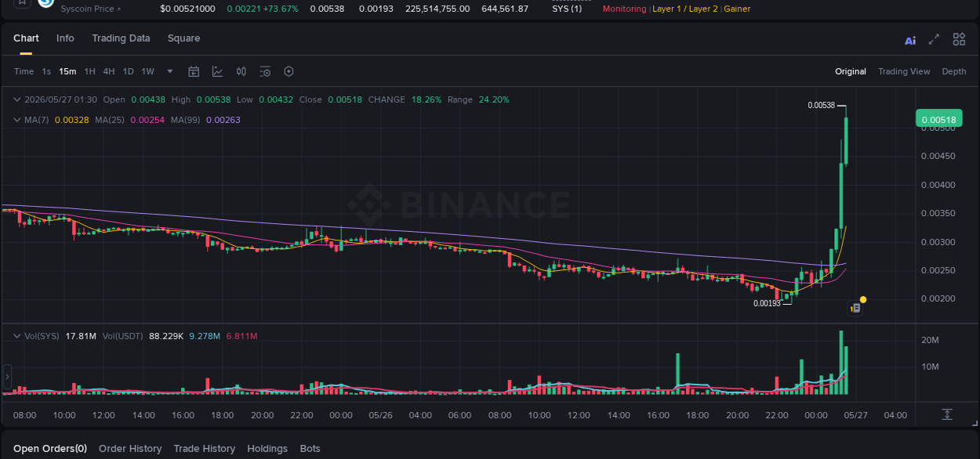Switch to Depth chart view
This screenshot has width=980, height=459.
[954, 71]
